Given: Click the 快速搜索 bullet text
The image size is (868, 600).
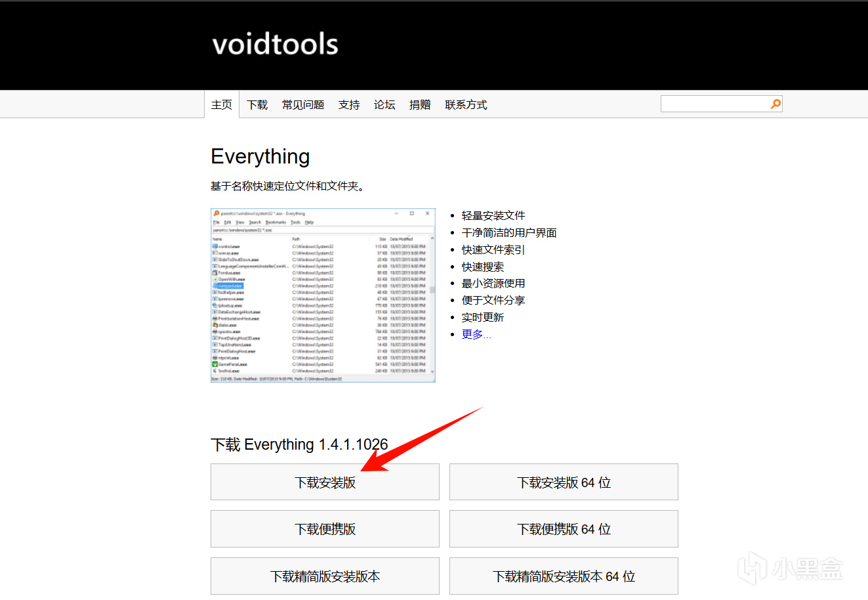Looking at the screenshot, I should coord(483,267).
